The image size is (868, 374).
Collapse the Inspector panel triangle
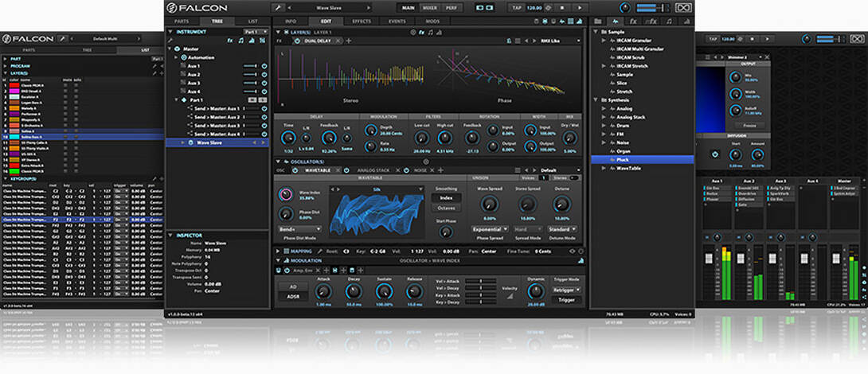pyautogui.click(x=170, y=235)
